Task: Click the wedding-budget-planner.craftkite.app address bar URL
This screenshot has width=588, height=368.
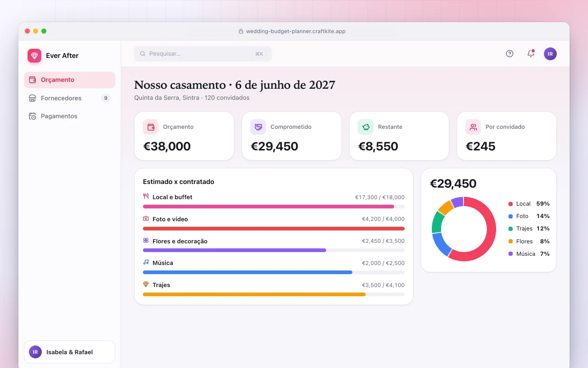Action: 296,31
